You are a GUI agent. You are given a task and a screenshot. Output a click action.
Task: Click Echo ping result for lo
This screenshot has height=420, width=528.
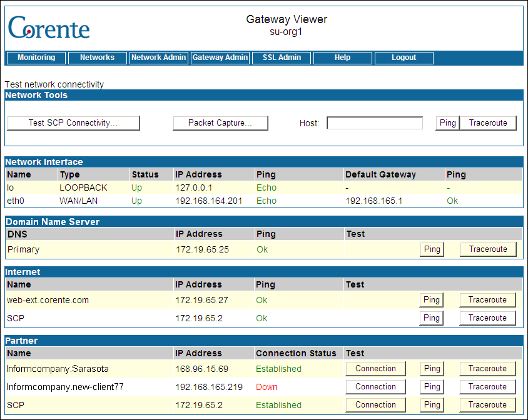click(x=267, y=187)
